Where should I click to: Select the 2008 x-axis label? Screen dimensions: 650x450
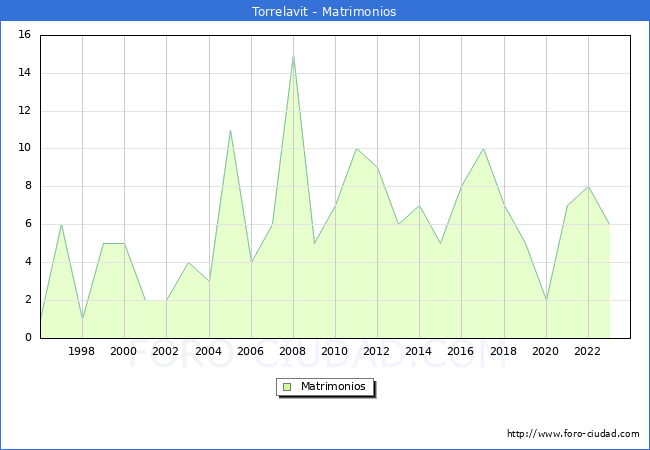(x=293, y=351)
